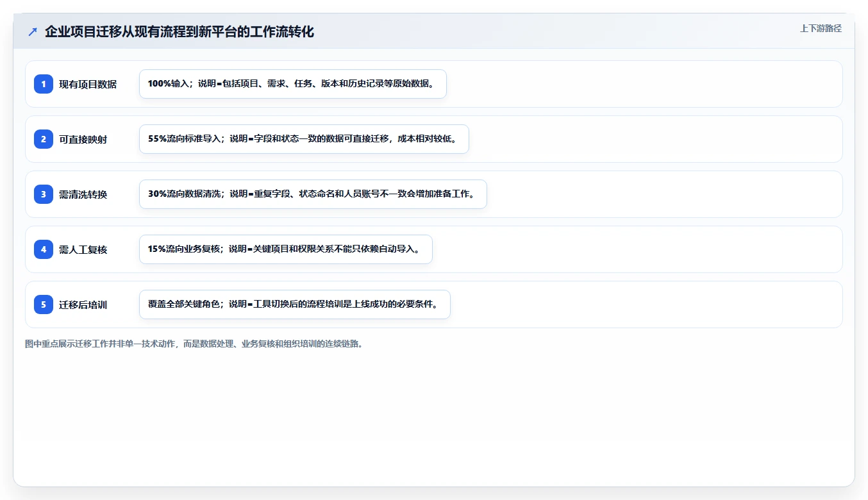Click the 30%流向数据清洗 description box
The image size is (868, 500).
[313, 194]
